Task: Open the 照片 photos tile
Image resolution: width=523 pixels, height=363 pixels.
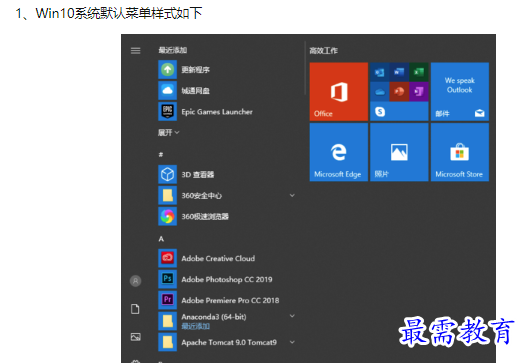Action: coord(399,152)
